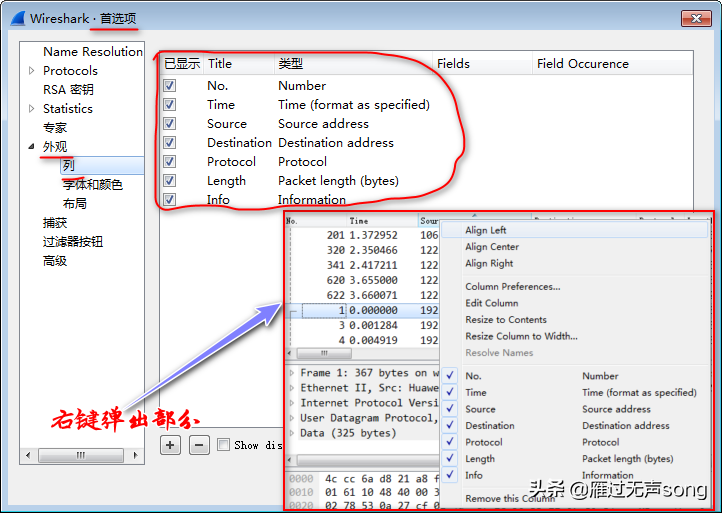Select 捕获 in preferences tree

click(55, 223)
